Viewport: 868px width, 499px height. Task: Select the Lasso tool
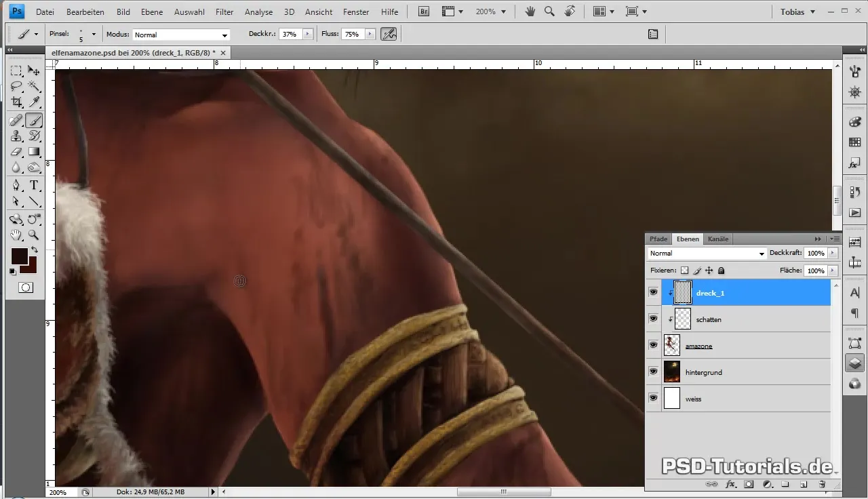click(16, 86)
